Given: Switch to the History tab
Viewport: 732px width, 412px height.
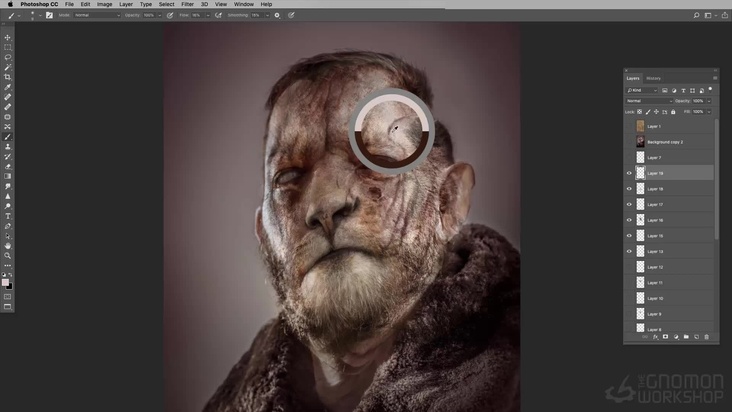Looking at the screenshot, I should pos(654,78).
